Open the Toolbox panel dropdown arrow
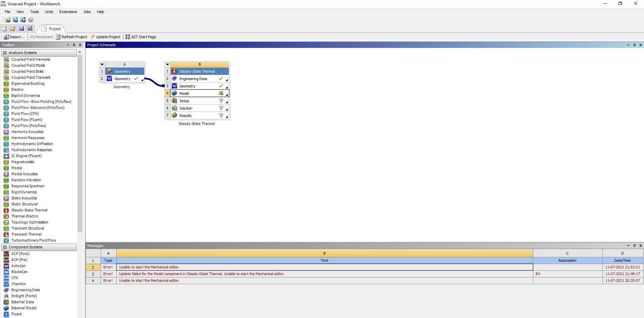The width and height of the screenshot is (644, 318). click(x=68, y=45)
